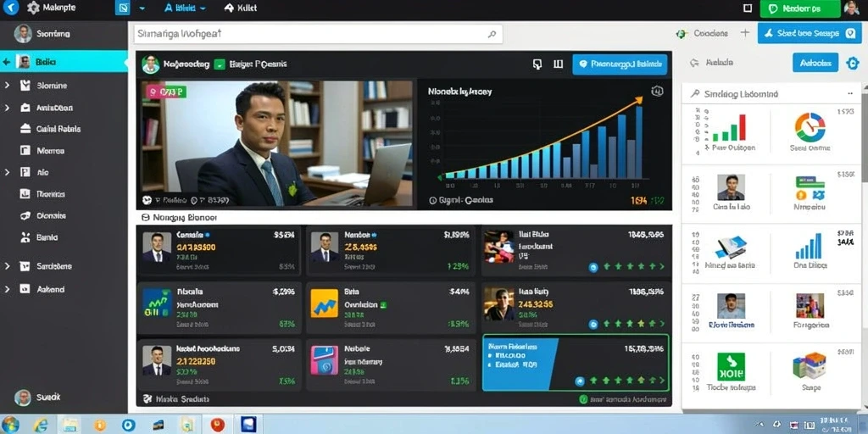The height and width of the screenshot is (434, 868).
Task: Open the blue gear settings icon beside Aıbıclıx
Action: [x=853, y=63]
